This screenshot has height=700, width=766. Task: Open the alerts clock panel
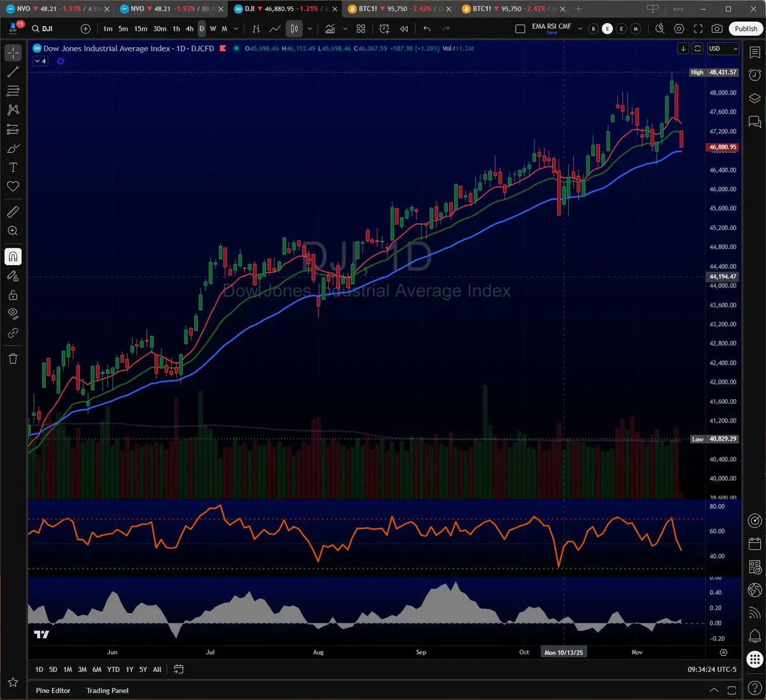coord(755,75)
